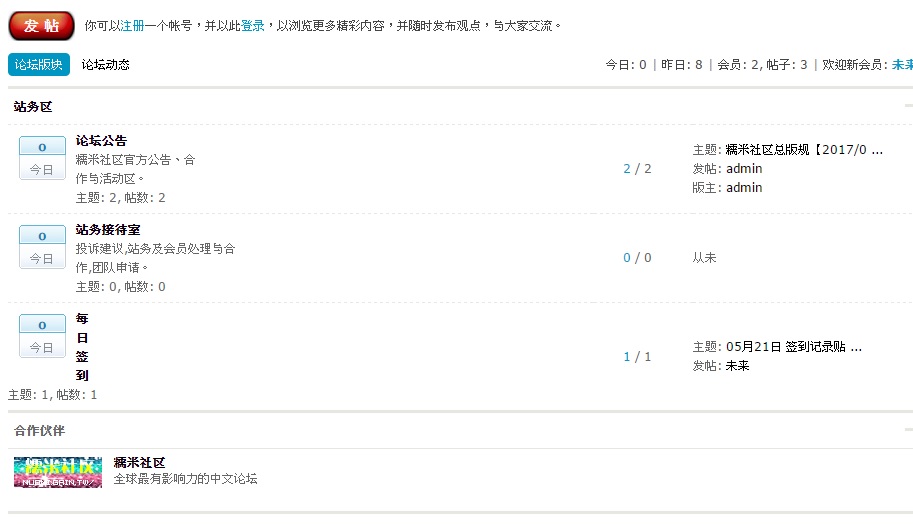
Task: Open the 论坛公告 forum title
Action: point(101,141)
